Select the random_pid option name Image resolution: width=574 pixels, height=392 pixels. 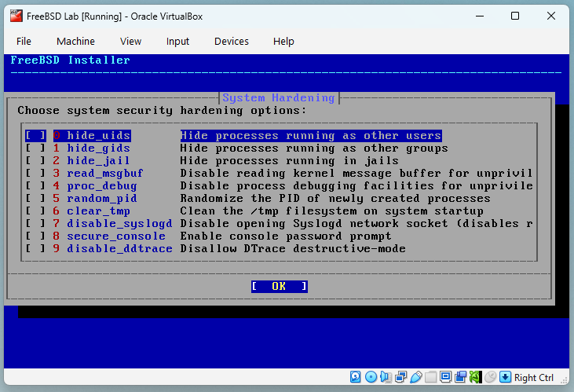[x=102, y=198]
